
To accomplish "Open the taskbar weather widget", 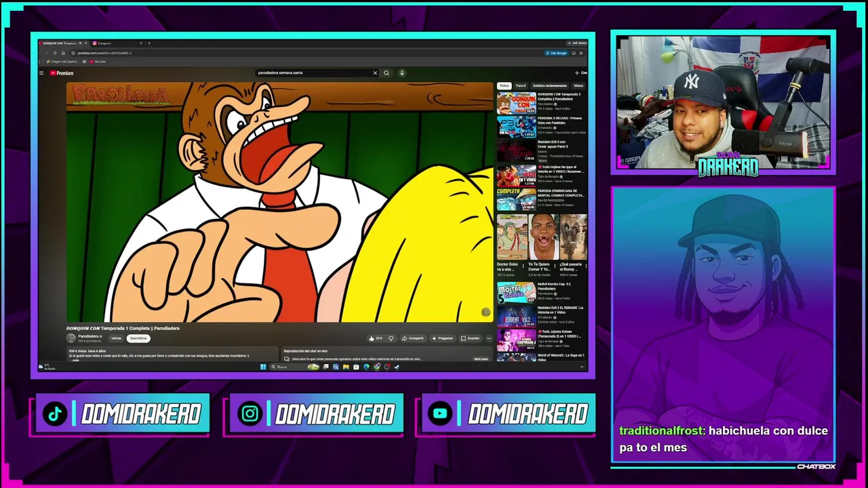I will click(x=47, y=367).
